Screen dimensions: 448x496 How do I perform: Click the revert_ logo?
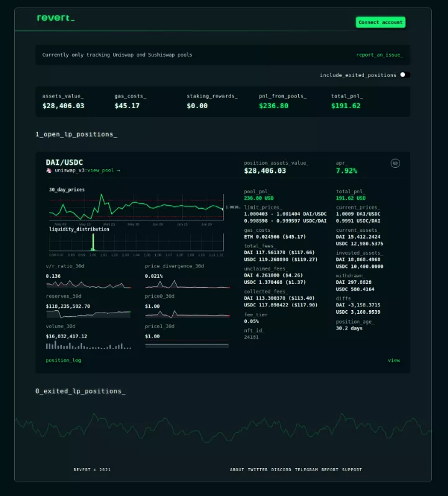coord(56,18)
